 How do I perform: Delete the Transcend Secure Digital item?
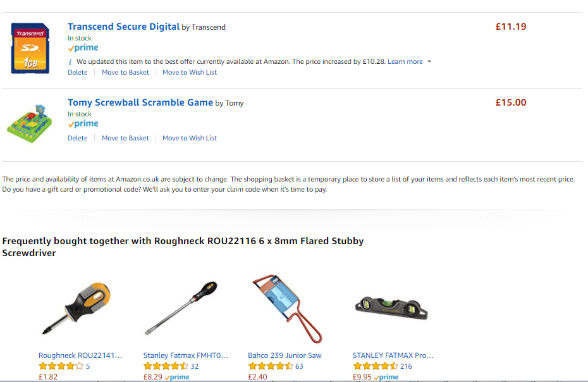[77, 72]
